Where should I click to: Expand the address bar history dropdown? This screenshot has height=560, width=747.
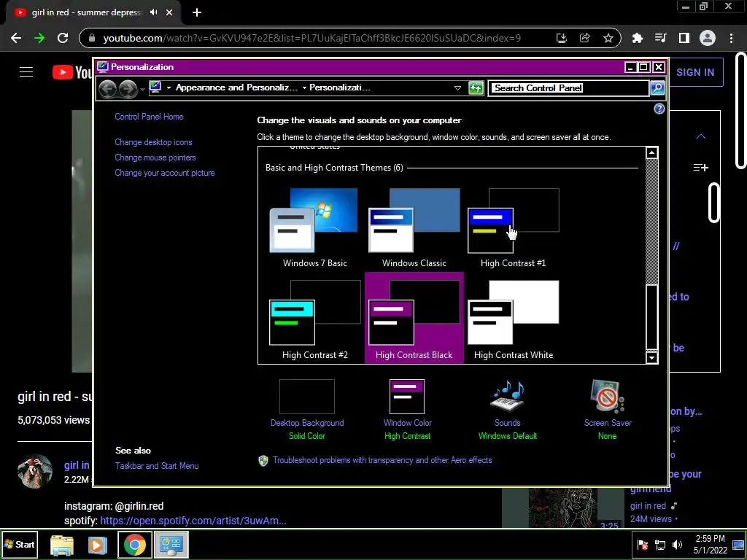(457, 88)
